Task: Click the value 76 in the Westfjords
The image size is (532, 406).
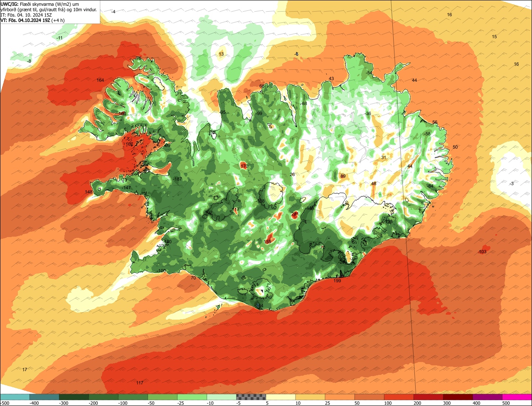Action: (139, 59)
